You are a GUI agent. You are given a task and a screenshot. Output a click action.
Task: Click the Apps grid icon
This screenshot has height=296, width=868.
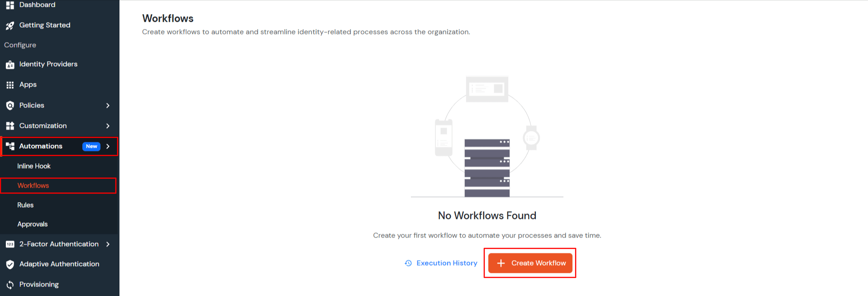coord(10,85)
